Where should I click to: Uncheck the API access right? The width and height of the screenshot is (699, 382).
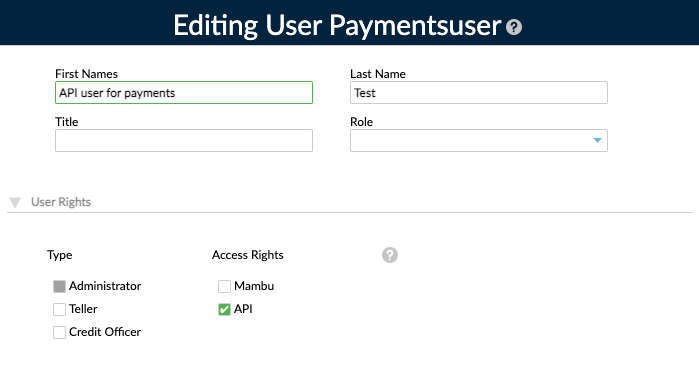[x=224, y=309]
